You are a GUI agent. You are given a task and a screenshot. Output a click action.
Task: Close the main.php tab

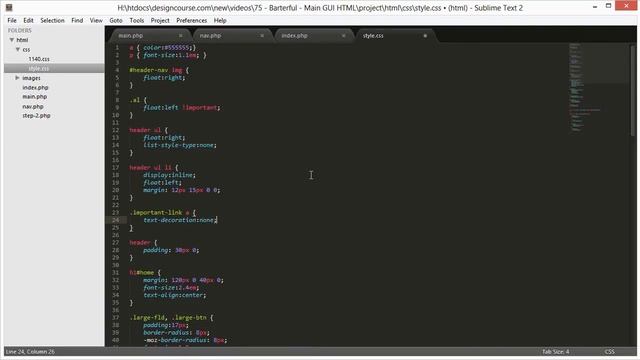pos(180,36)
